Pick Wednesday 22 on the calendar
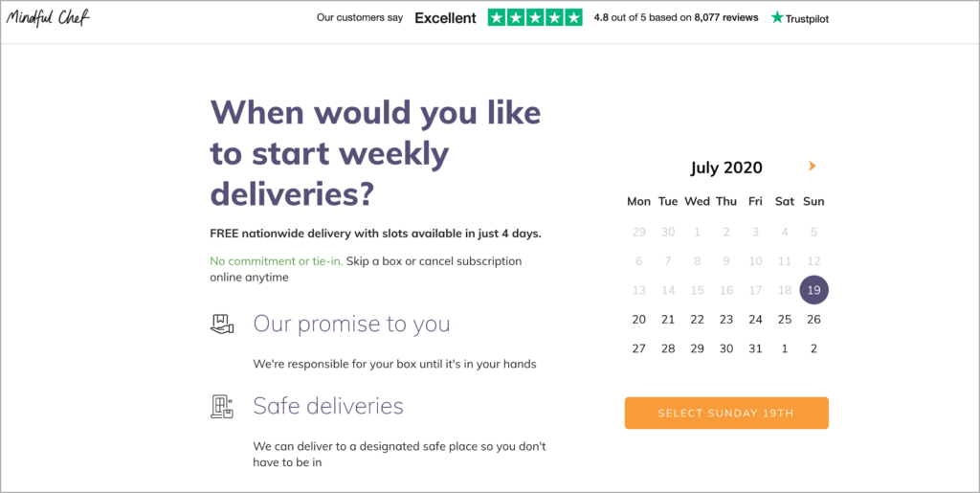The image size is (980, 493). 697,320
